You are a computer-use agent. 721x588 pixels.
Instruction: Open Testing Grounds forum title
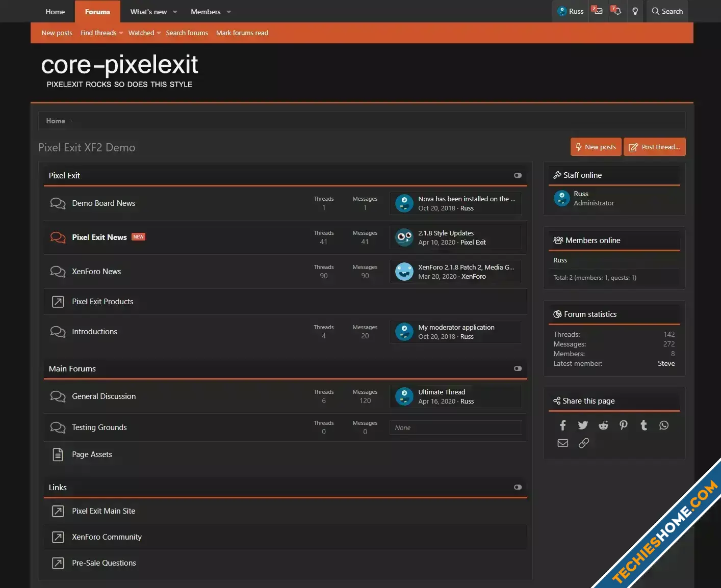(x=99, y=427)
